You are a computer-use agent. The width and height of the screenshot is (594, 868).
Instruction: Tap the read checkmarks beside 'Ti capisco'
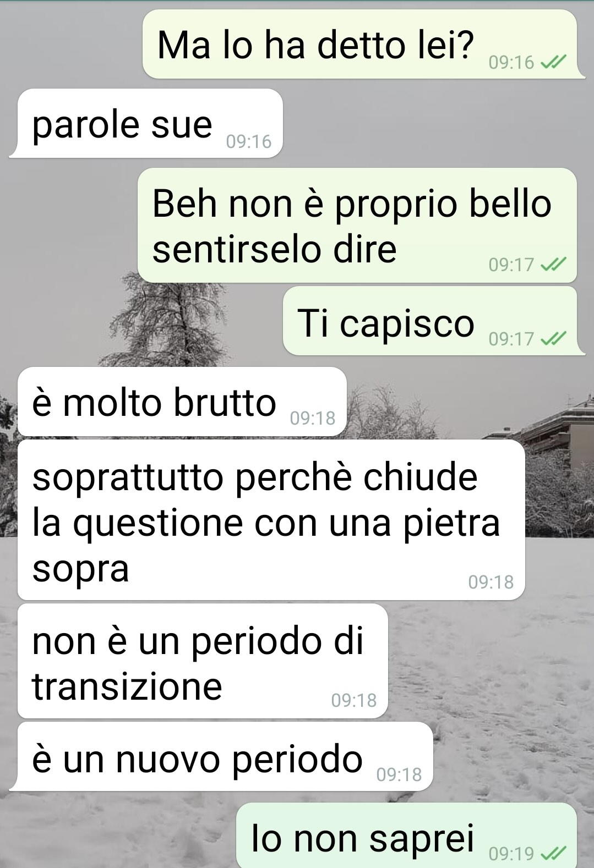pyautogui.click(x=553, y=339)
